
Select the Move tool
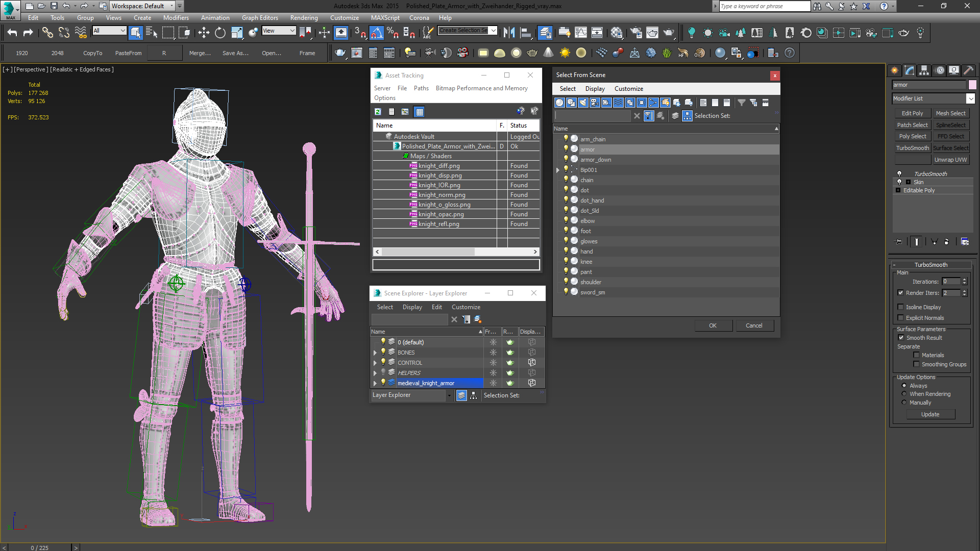(204, 33)
